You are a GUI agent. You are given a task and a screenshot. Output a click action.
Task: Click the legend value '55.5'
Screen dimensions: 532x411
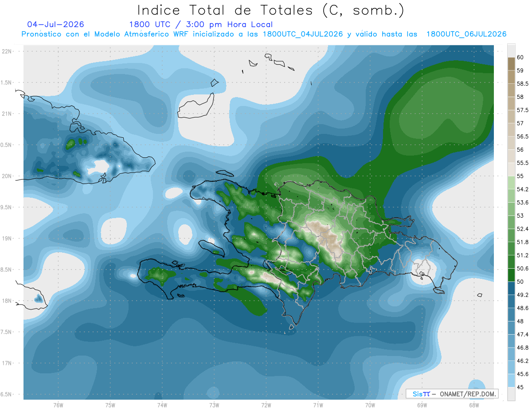(x=523, y=163)
